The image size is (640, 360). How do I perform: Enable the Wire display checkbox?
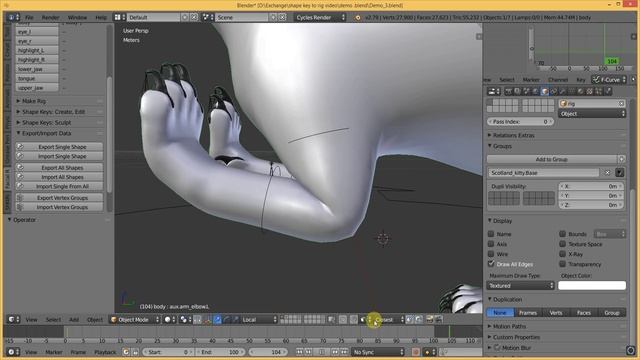pos(491,254)
